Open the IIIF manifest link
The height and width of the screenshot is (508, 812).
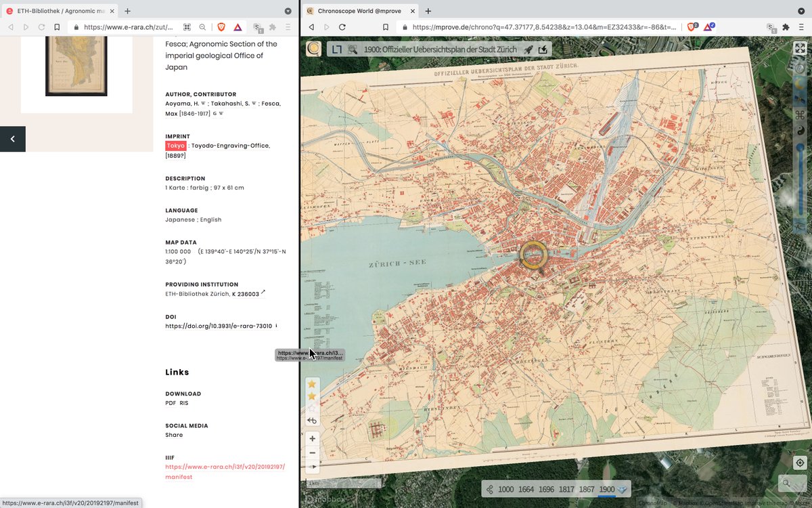pos(225,472)
